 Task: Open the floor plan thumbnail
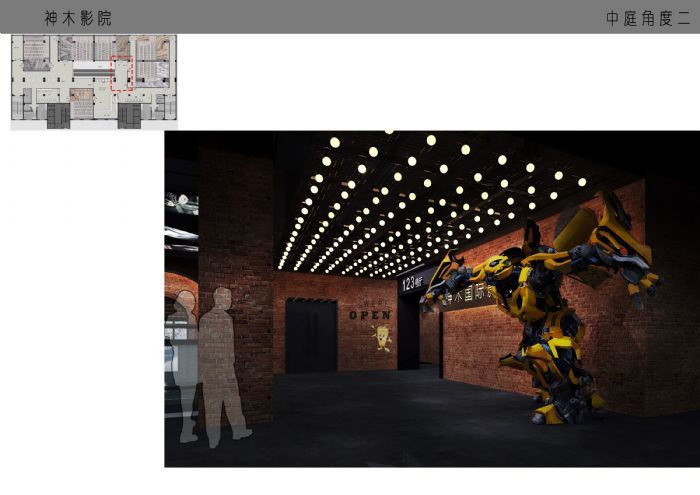(x=94, y=82)
